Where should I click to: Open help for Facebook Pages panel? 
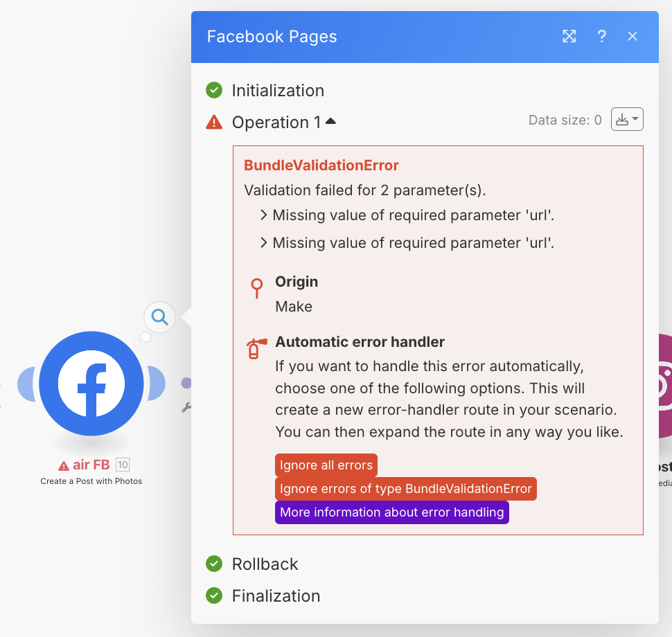coord(602,37)
